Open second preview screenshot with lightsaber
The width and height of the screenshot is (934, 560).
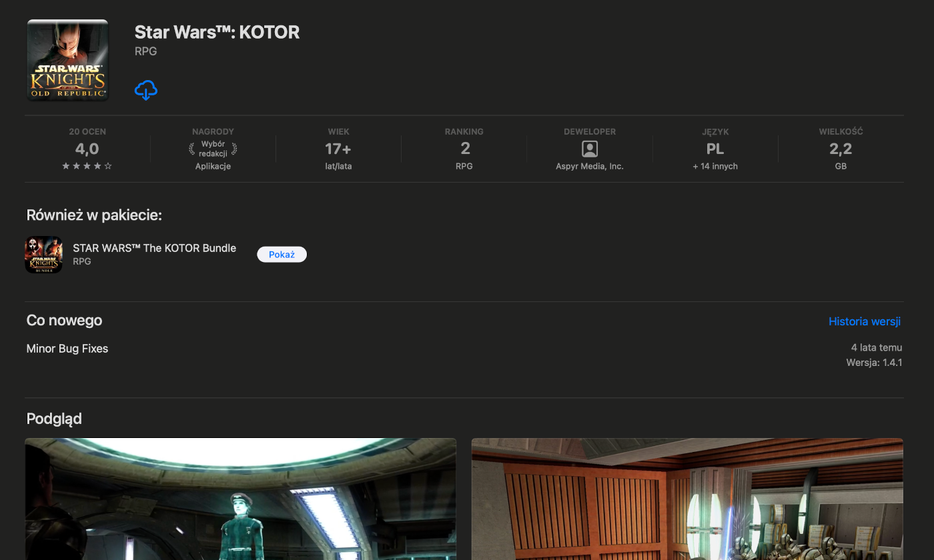pyautogui.click(x=687, y=499)
